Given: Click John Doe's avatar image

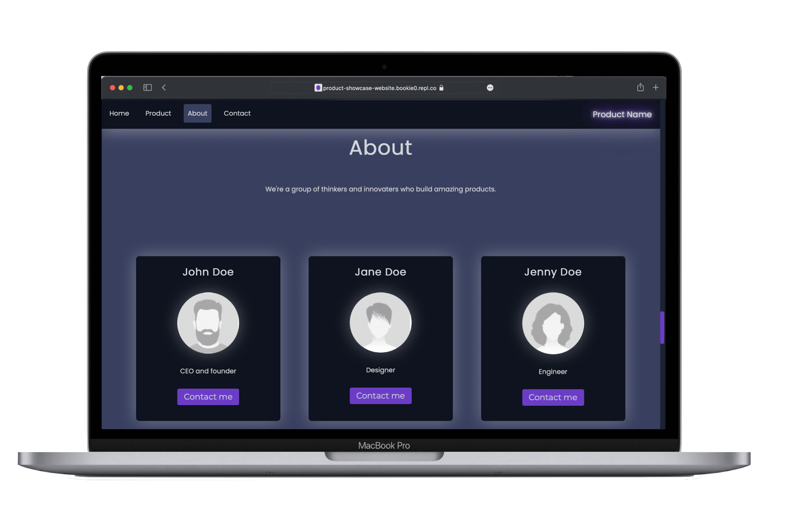Looking at the screenshot, I should pyautogui.click(x=208, y=323).
